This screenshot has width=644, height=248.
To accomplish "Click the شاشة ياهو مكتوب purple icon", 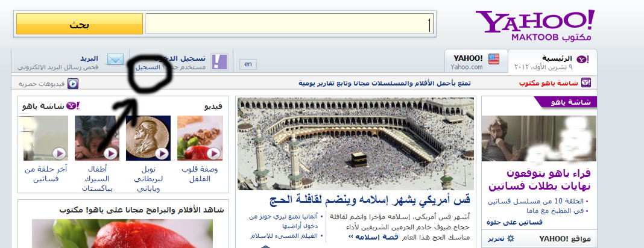I will tap(586, 83).
